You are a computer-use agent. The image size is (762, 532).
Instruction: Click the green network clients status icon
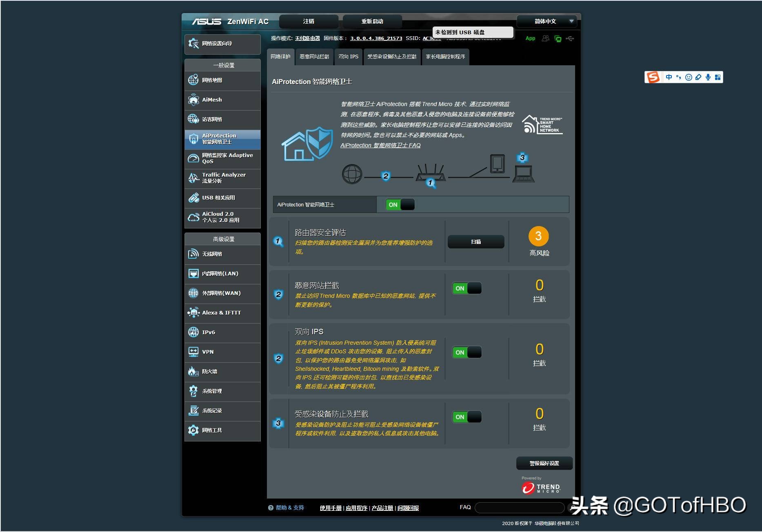558,39
